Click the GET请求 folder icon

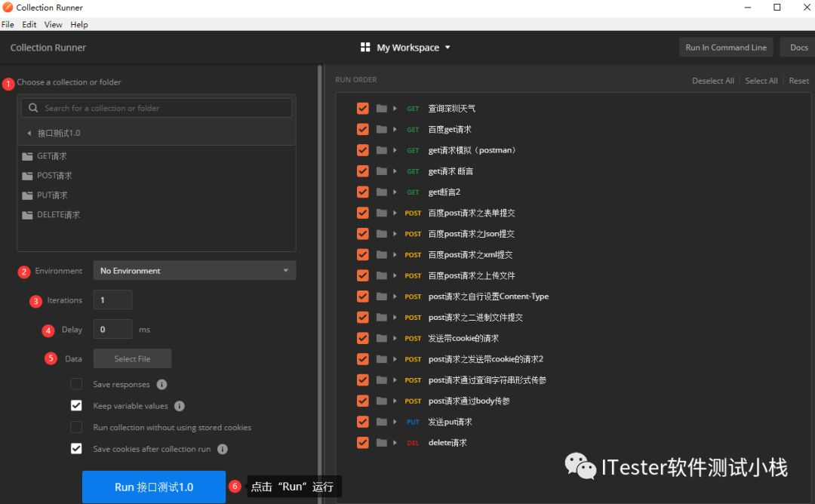27,156
